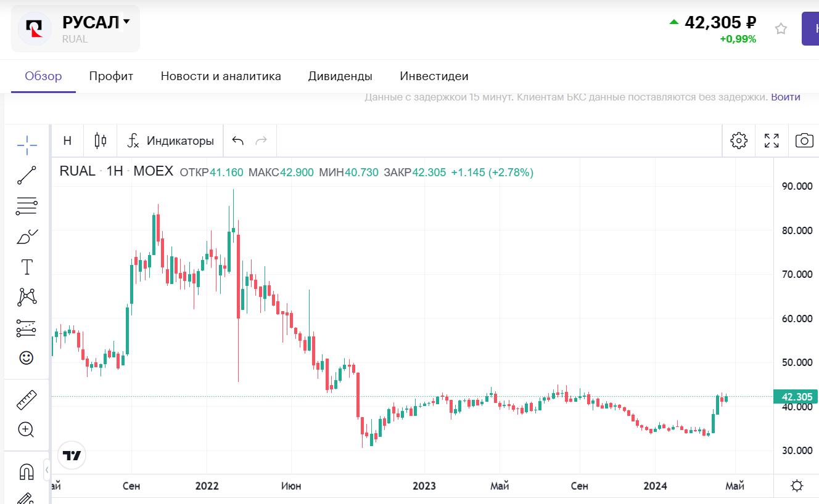Image resolution: width=819 pixels, height=504 pixels.
Task: Toggle the magnet mode
Action: point(27,472)
